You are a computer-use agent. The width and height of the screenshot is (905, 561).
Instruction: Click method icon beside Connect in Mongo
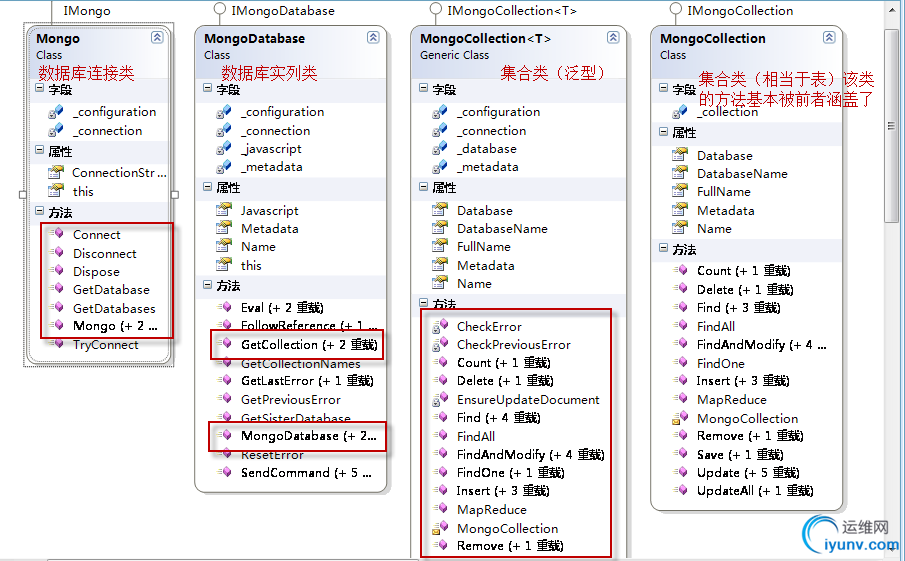(x=57, y=234)
